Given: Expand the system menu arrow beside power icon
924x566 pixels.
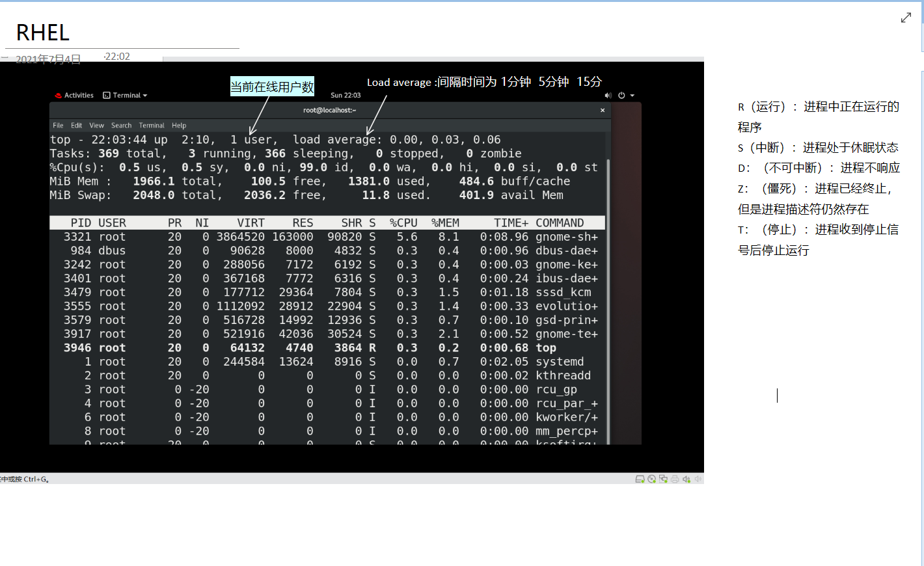Looking at the screenshot, I should tap(632, 96).
